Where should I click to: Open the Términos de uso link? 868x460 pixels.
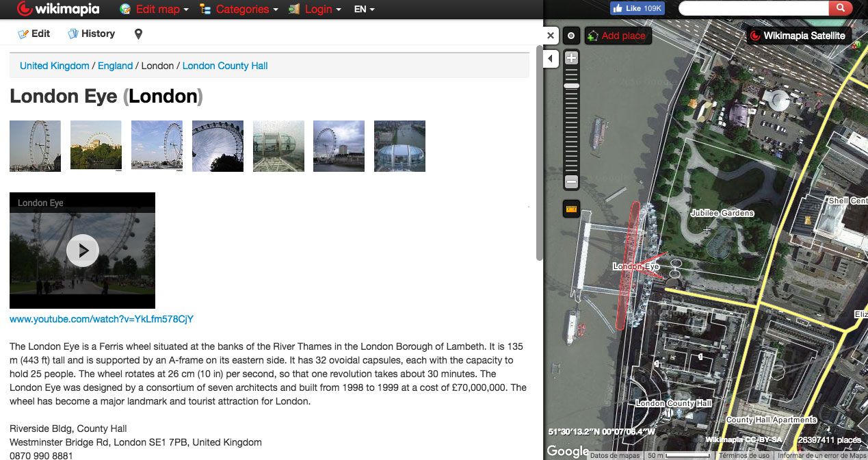(x=744, y=455)
